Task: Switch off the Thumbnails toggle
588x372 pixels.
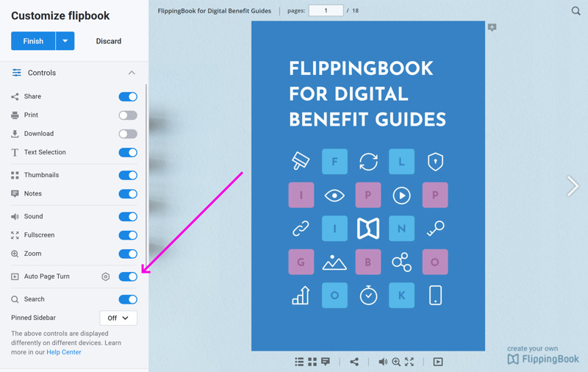Action: [x=128, y=175]
